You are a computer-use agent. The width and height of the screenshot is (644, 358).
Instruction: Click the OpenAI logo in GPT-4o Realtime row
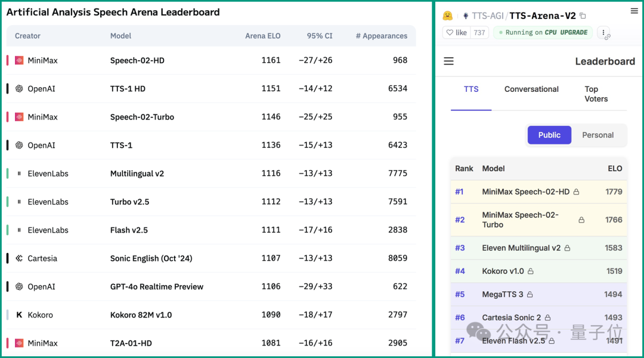click(19, 286)
